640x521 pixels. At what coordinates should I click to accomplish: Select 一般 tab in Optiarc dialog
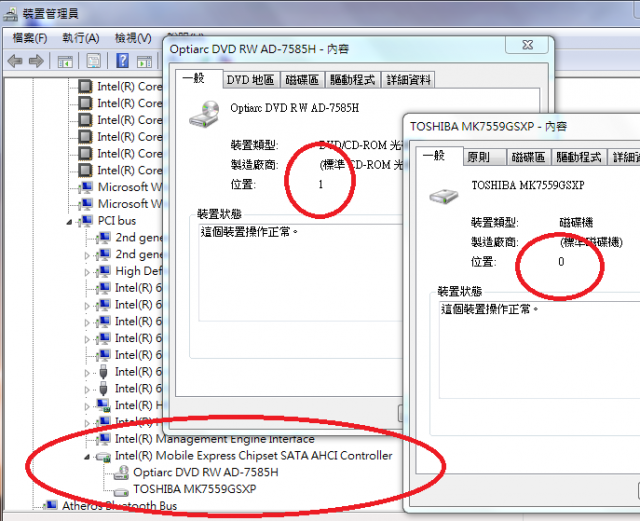199,78
